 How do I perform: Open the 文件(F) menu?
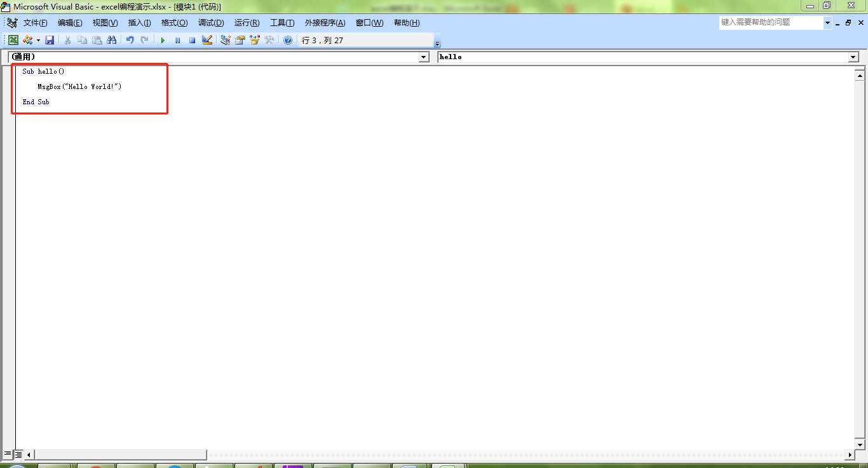[36, 23]
